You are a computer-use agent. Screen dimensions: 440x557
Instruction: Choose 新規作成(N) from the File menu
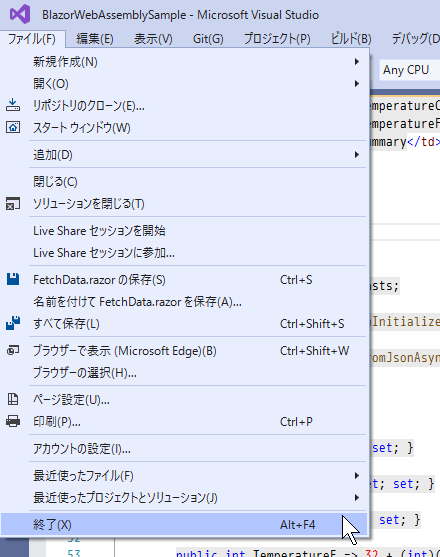184,62
